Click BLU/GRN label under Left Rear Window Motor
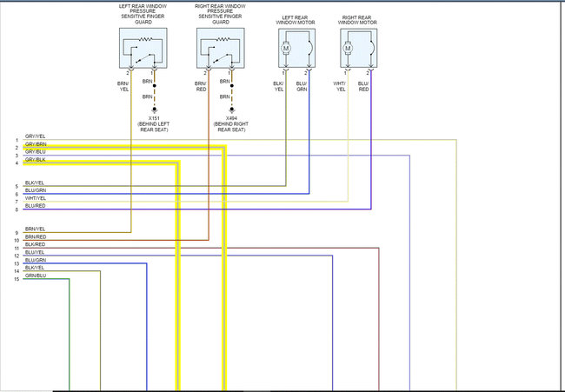The height and width of the screenshot is (392, 565). 302,86
